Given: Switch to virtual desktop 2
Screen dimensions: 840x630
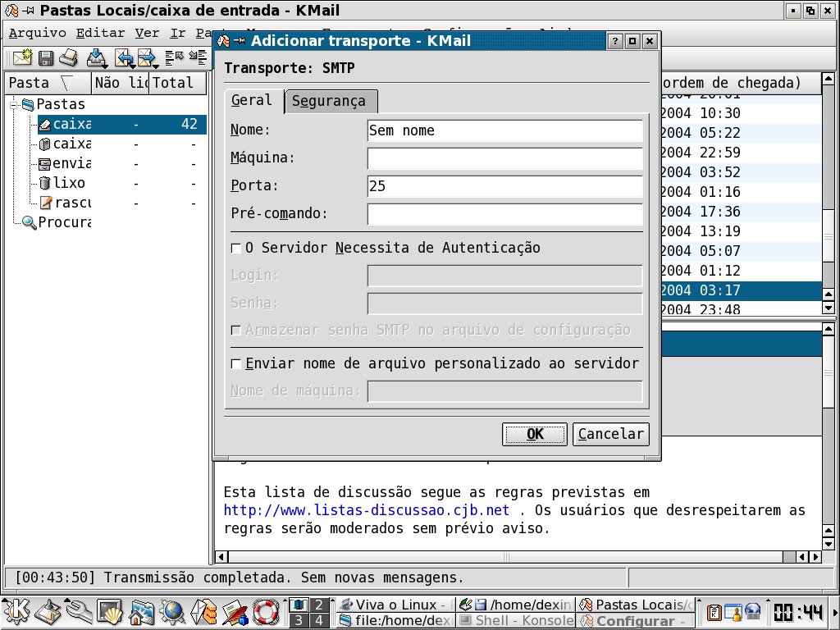Looking at the screenshot, I should click(x=319, y=605).
